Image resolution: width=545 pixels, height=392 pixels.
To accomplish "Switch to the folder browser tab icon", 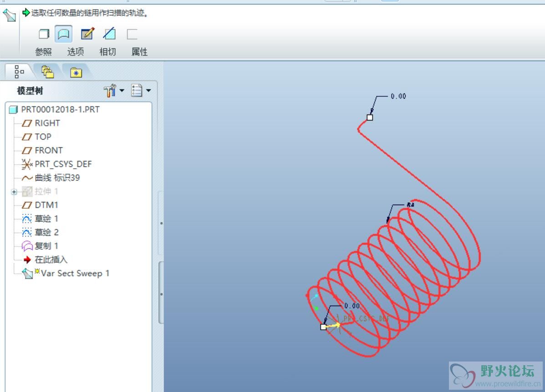I will click(x=47, y=72).
